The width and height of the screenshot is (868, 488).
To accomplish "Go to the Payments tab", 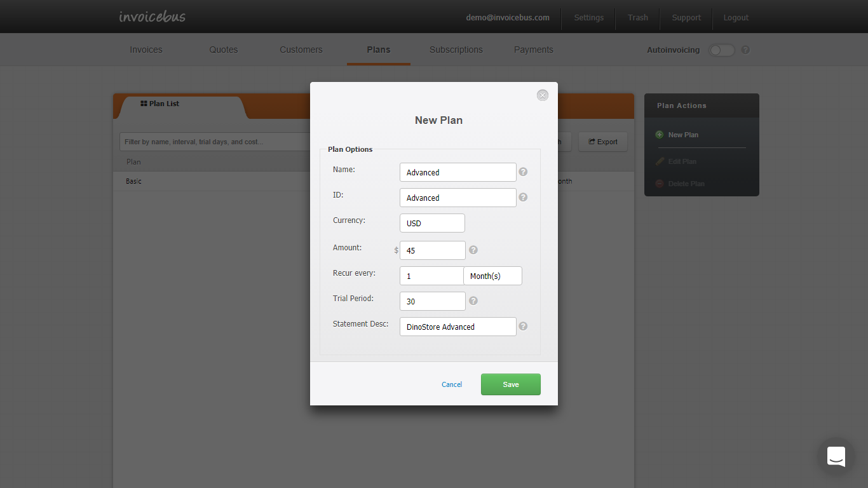I will coord(533,50).
